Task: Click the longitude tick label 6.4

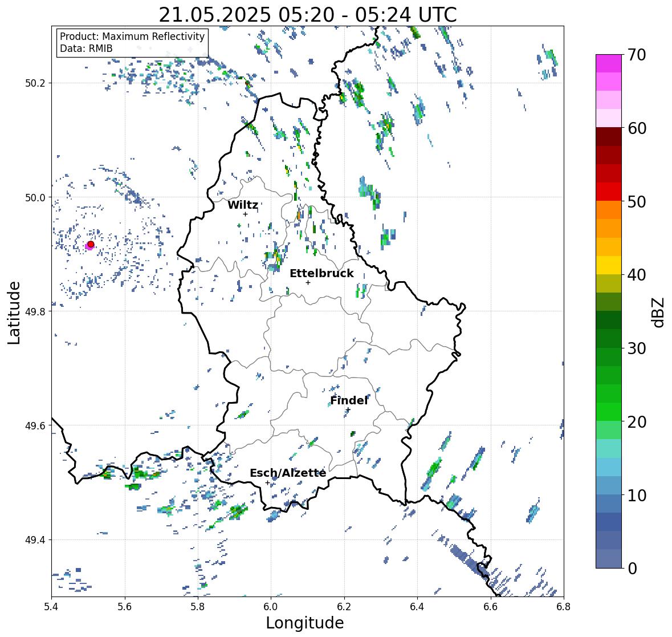Action: pyautogui.click(x=417, y=606)
